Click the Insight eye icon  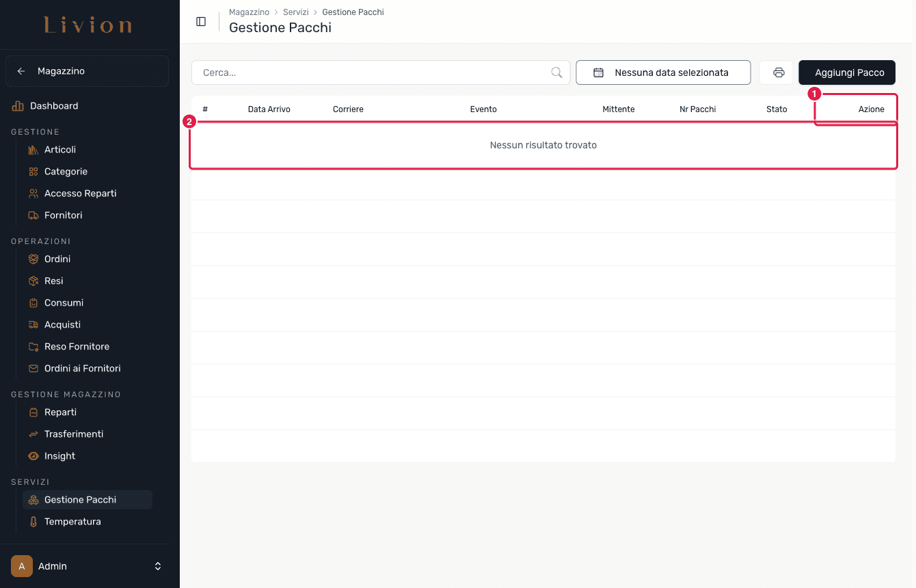(x=33, y=456)
